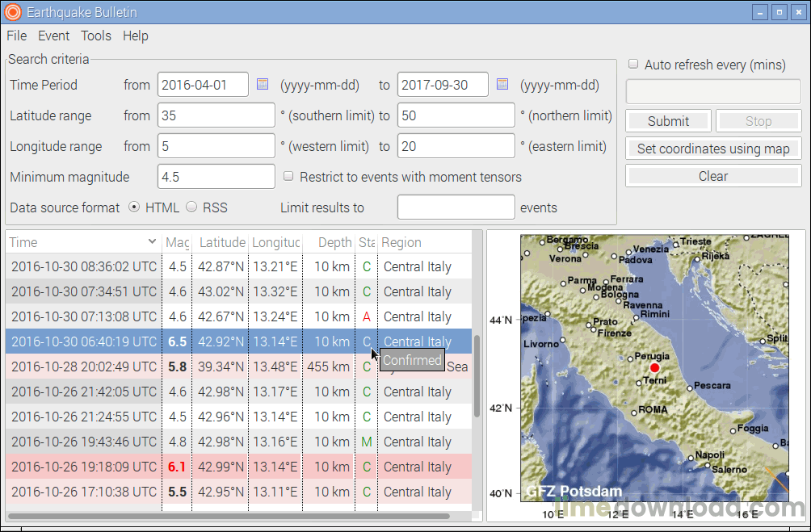Click the red epicenter marker on map

click(654, 367)
